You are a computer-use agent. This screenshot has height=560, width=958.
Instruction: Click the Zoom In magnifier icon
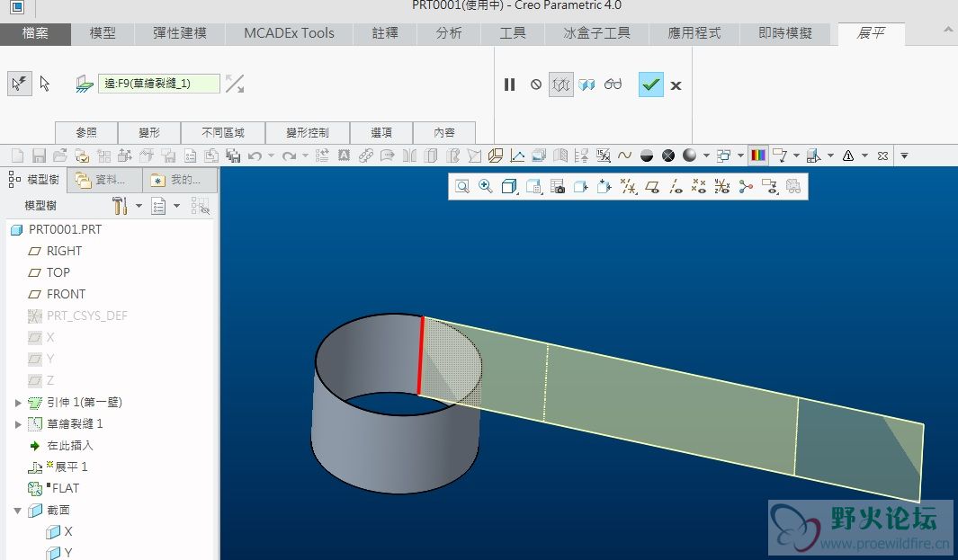[486, 186]
